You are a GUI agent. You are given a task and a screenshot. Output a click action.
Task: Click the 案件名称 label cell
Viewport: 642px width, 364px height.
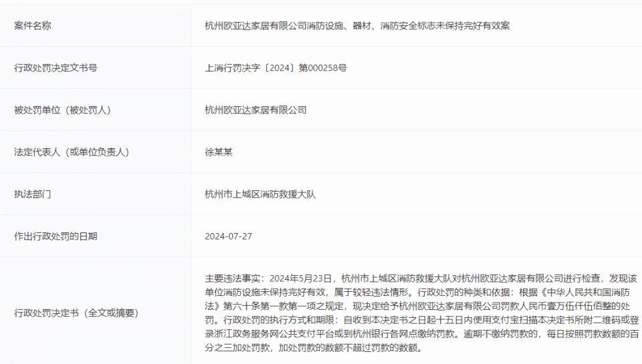(95, 25)
